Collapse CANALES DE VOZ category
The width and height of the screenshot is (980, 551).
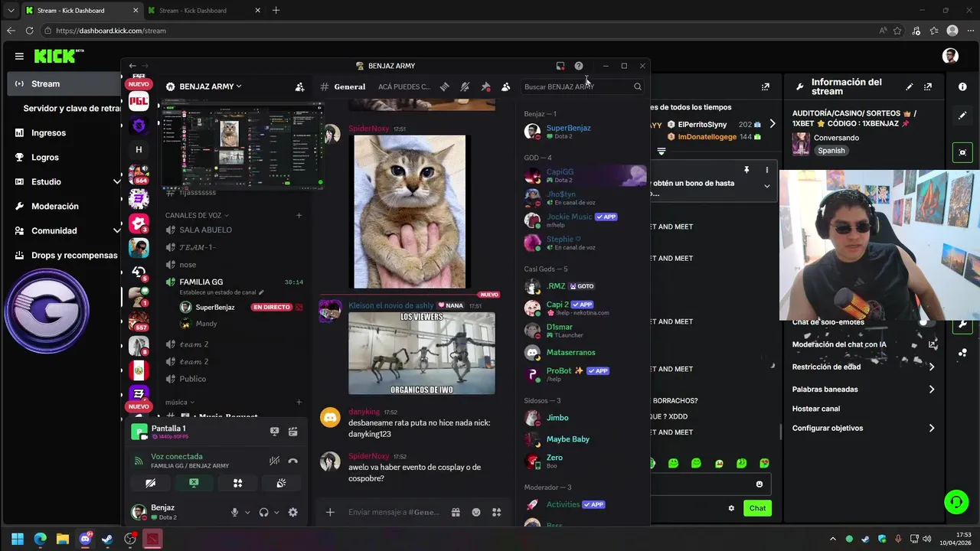click(197, 215)
